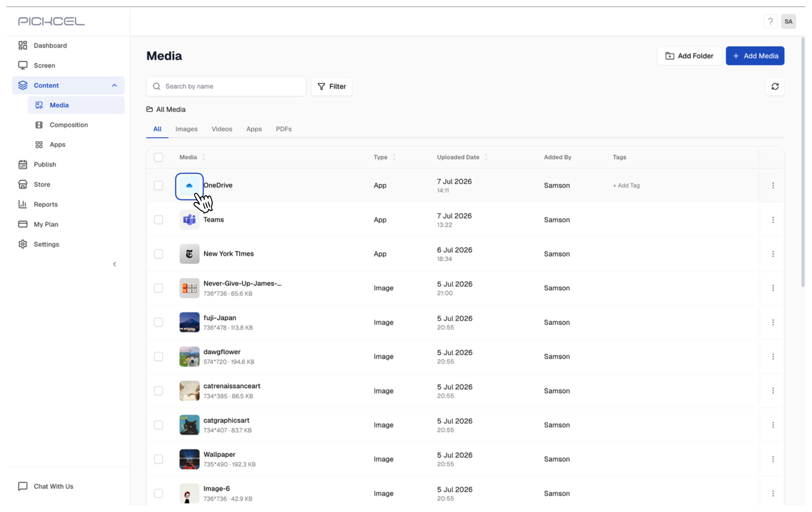Open the help question mark icon
812x512 pixels.
point(770,22)
